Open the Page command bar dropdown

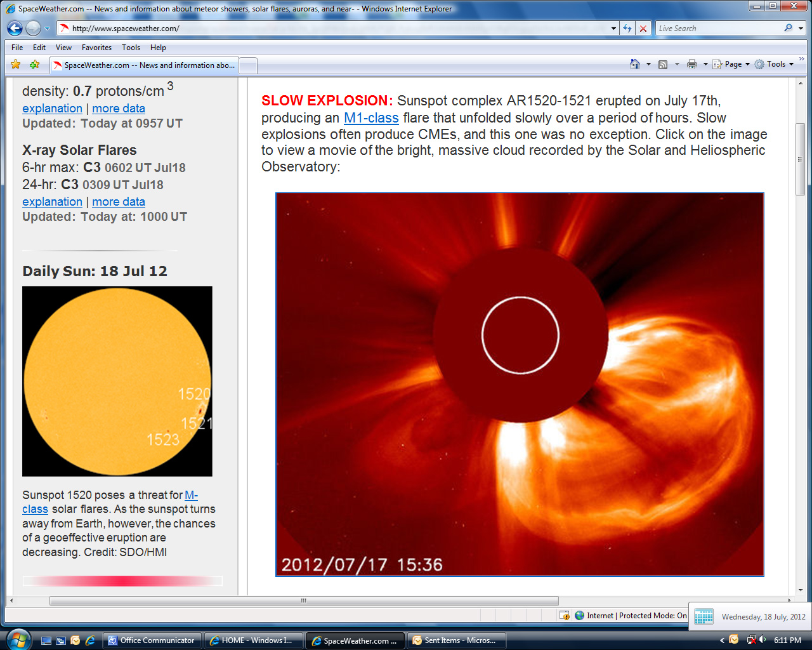tap(731, 64)
